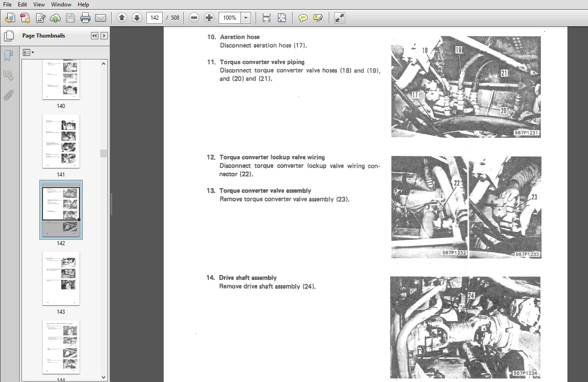Click the text "Drive shaft assembly" heading
Viewport: 588px width, 382px height.
coord(248,278)
